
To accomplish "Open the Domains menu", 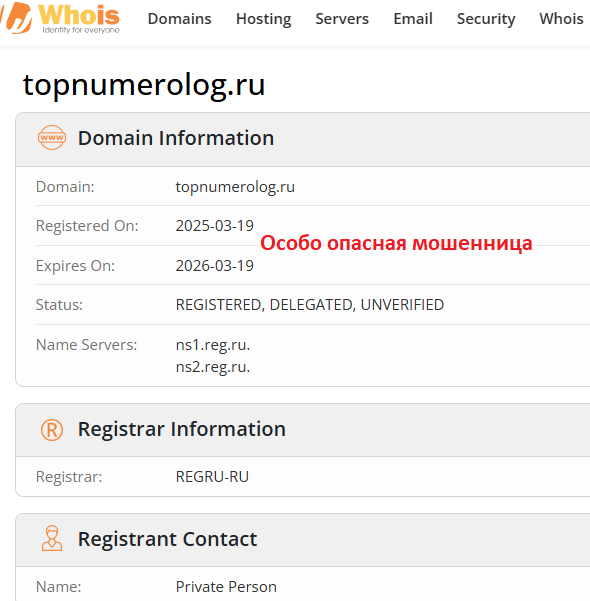I will tap(179, 19).
